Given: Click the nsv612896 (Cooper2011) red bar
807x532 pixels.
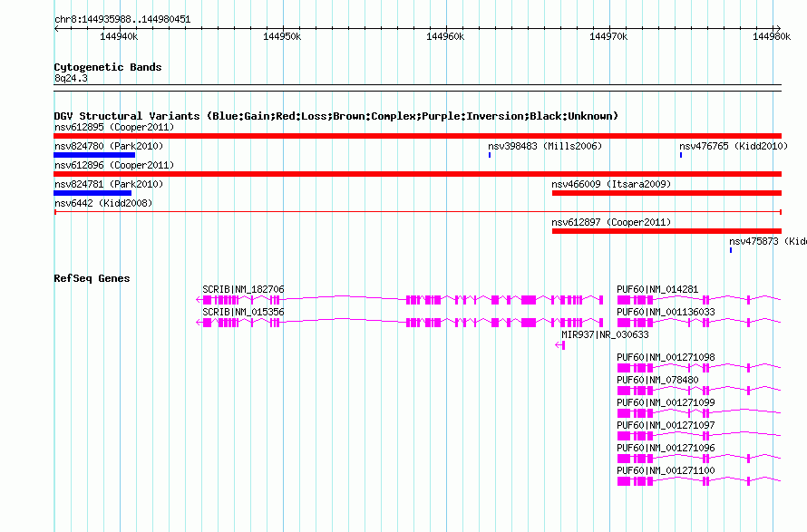Looking at the screenshot, I should click(417, 174).
